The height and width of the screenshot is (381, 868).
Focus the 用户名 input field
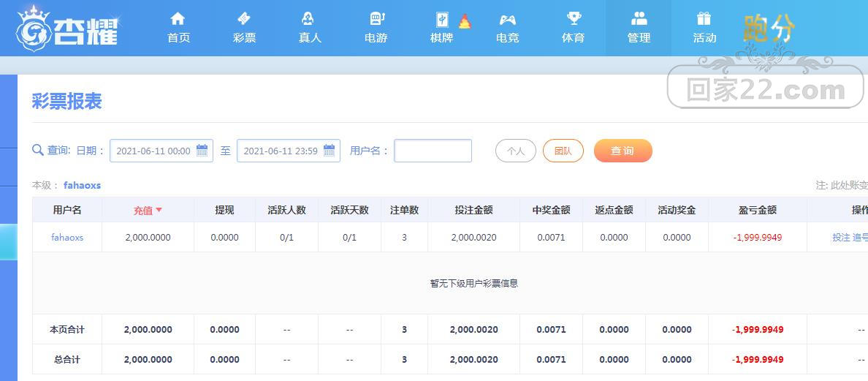click(x=433, y=151)
